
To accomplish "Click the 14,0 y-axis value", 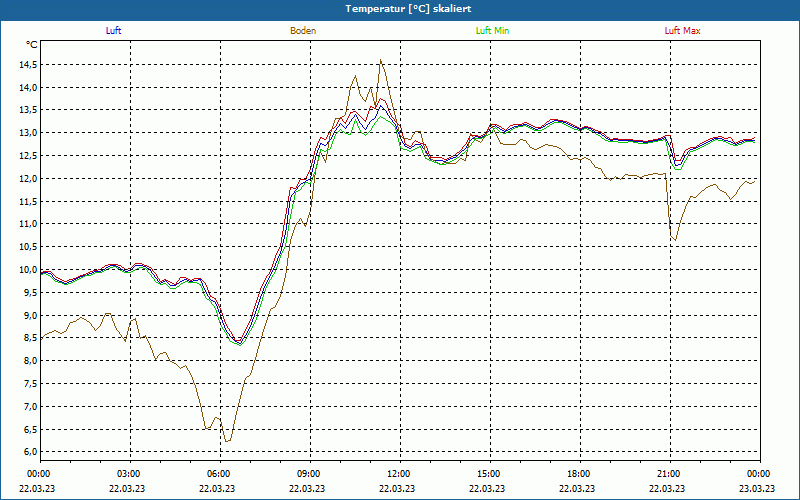I will 29,88.
